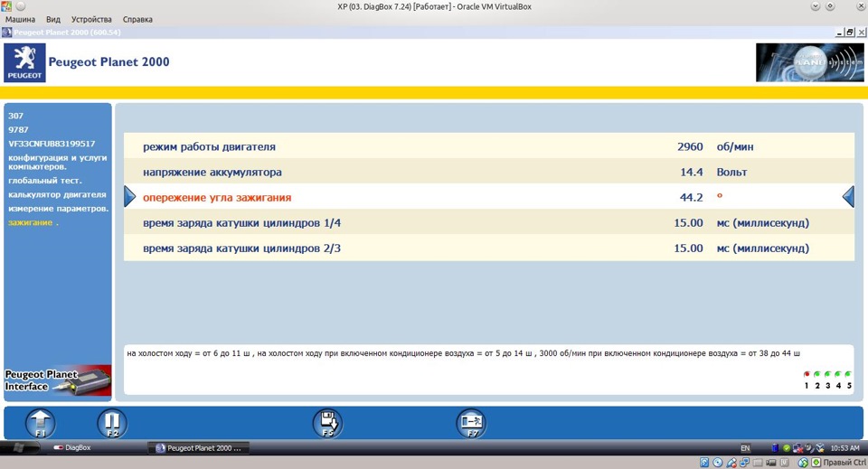The height and width of the screenshot is (469, 868).
Task: Open 'калькулятор двигателя' breadcrumb
Action: (57, 194)
